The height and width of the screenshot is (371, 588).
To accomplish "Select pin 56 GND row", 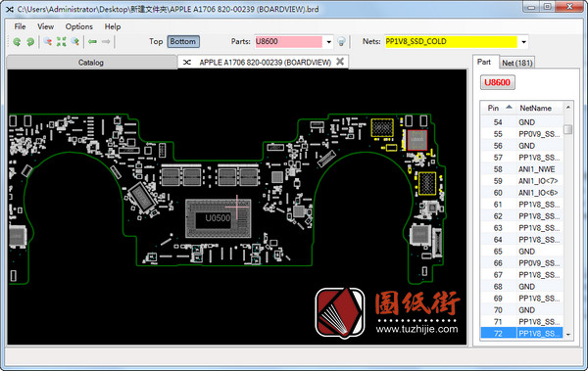I will (522, 146).
